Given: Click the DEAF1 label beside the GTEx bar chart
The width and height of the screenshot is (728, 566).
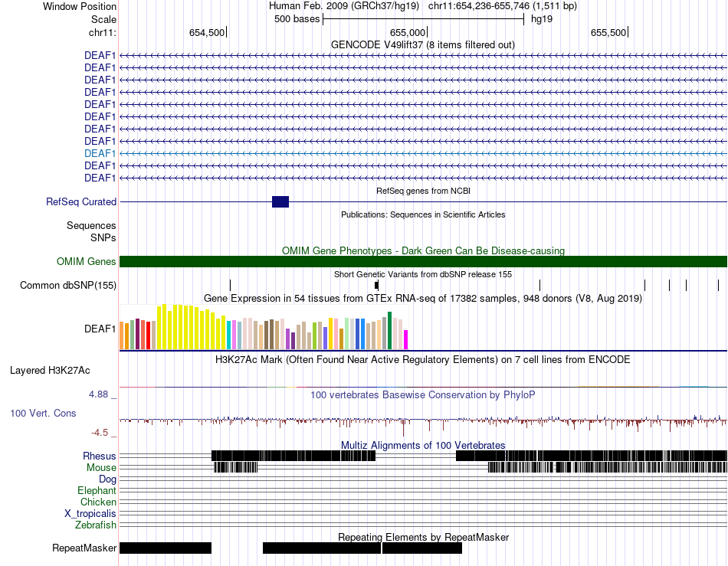Looking at the screenshot, I should 100,329.
